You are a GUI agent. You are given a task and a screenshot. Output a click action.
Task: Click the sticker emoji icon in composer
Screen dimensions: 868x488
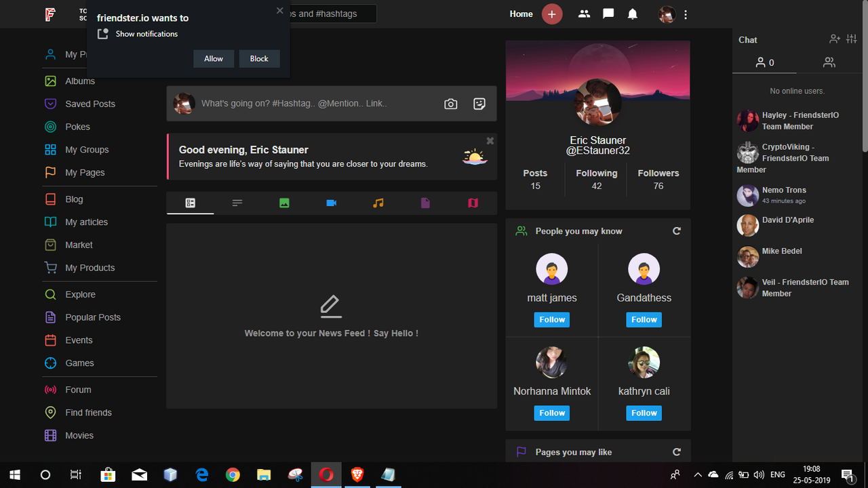coord(479,104)
